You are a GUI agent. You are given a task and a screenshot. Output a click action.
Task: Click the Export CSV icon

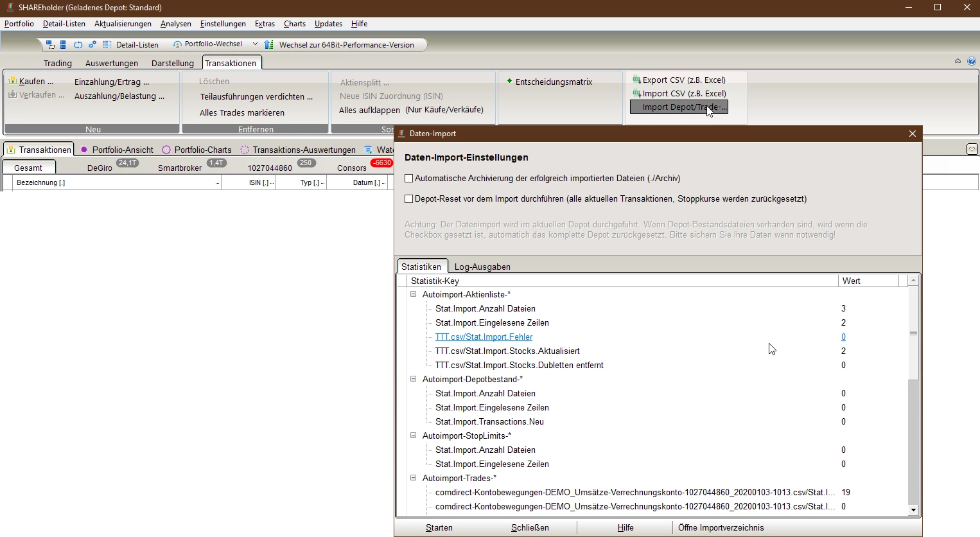[636, 80]
